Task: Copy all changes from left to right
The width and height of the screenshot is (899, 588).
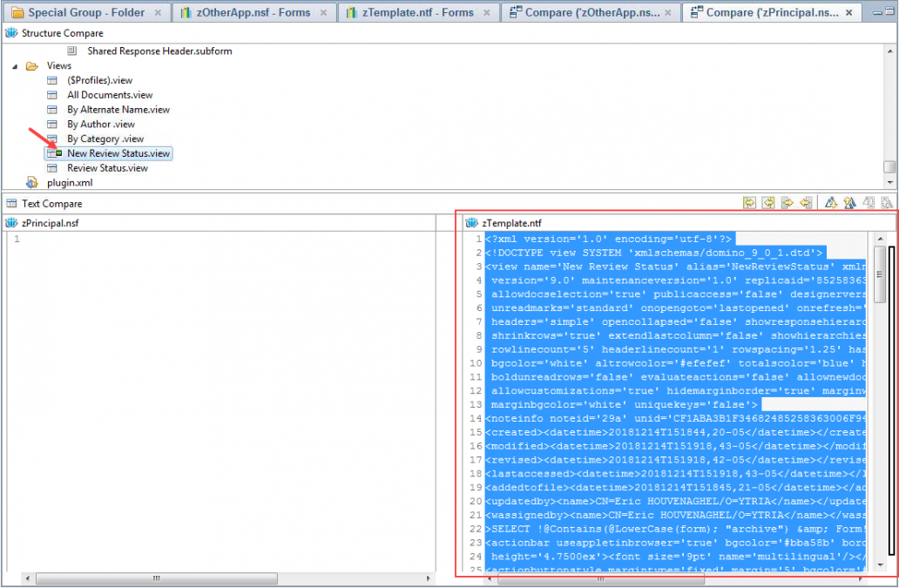Action: [x=749, y=202]
